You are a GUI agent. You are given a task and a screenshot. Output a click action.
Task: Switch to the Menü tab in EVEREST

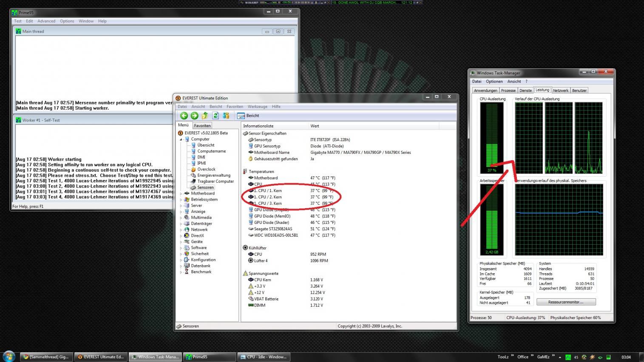click(x=183, y=125)
